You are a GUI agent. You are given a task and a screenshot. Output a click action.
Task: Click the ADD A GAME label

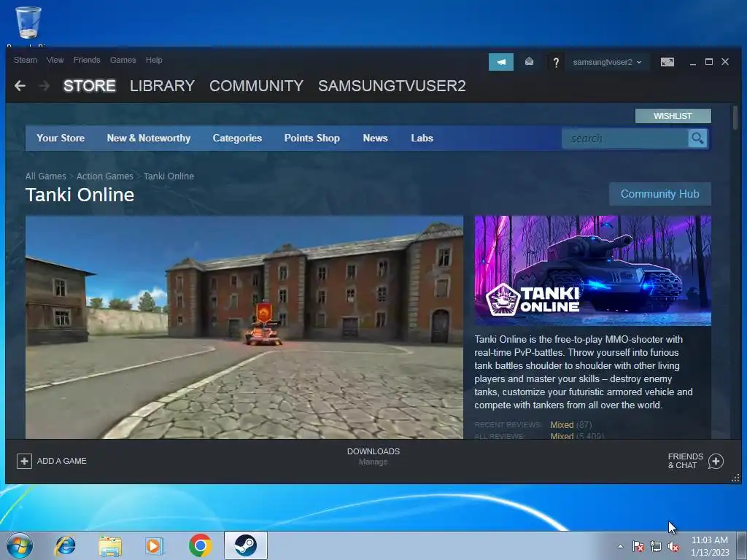pos(62,461)
